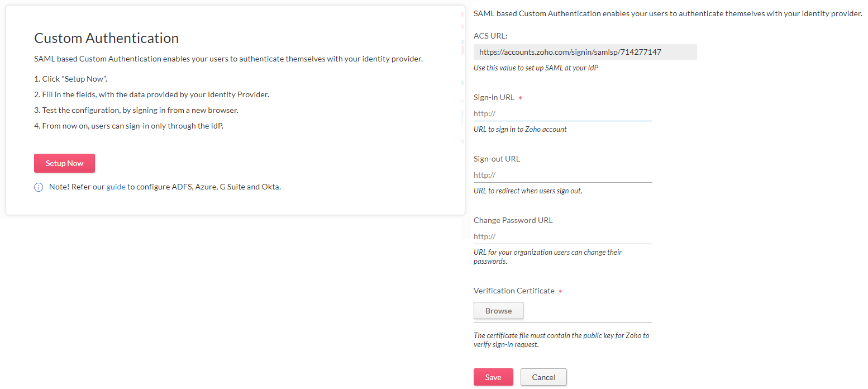Click the Custom Authentication heading

[x=107, y=38]
